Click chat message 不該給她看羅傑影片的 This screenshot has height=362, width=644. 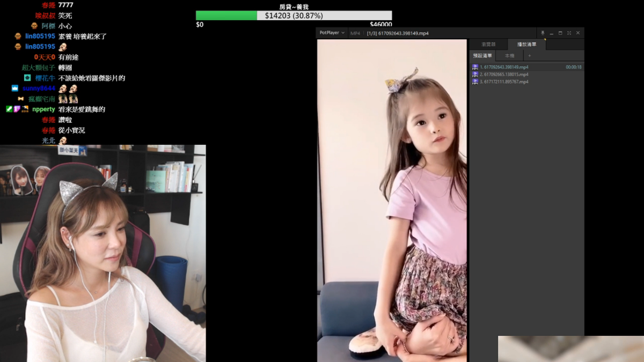[92, 78]
